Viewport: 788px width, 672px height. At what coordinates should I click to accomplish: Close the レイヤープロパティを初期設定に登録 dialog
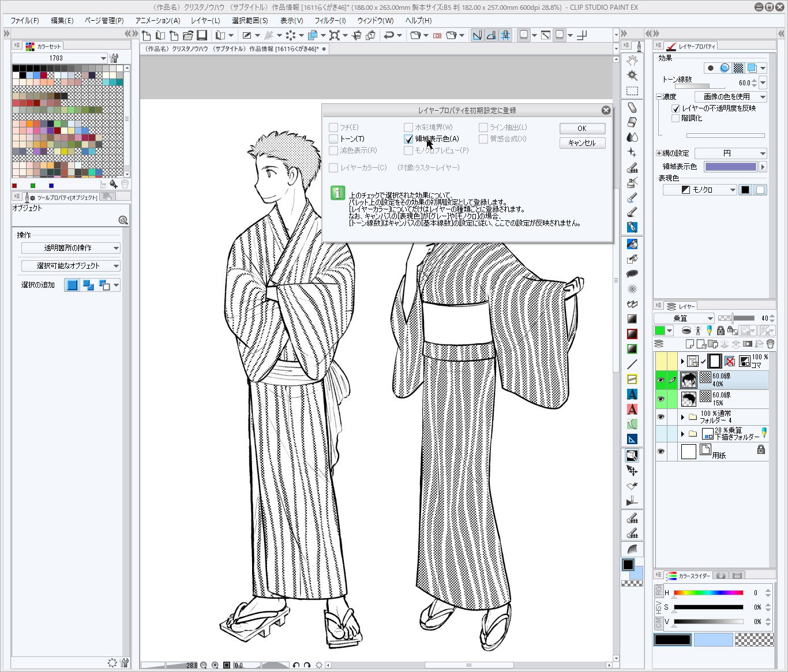[x=606, y=110]
